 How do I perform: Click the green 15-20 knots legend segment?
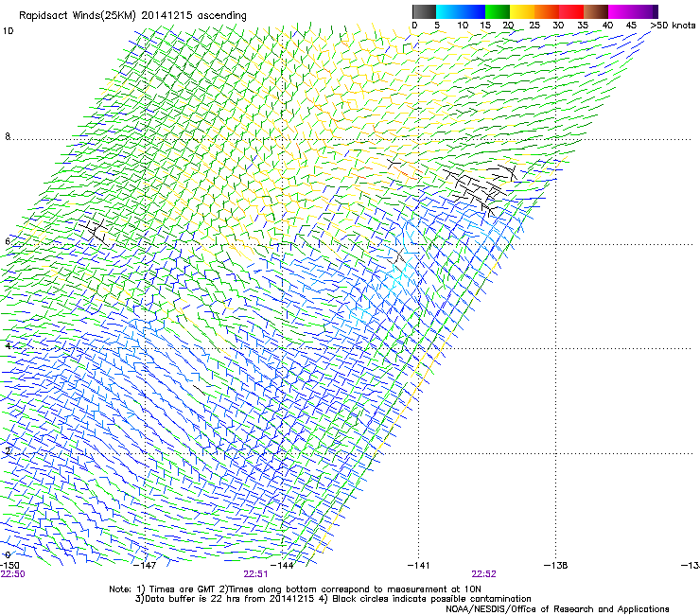click(x=498, y=11)
